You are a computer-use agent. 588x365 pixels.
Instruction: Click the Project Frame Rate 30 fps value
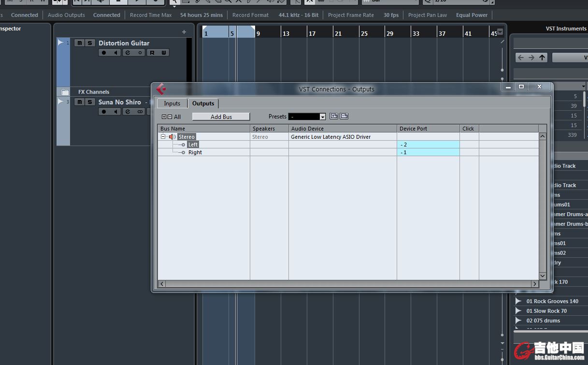391,15
